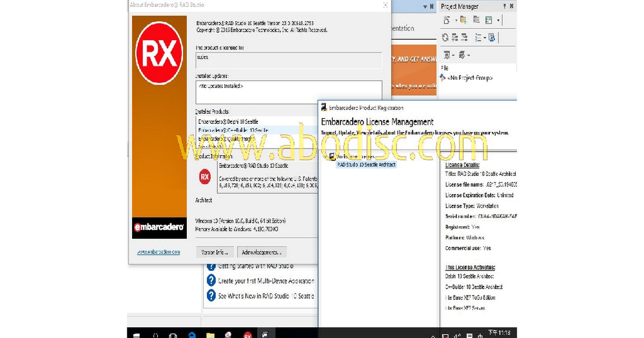Pin the Project Manager panel with pushpin icon
The image size is (644, 338).
pyautogui.click(x=504, y=6)
